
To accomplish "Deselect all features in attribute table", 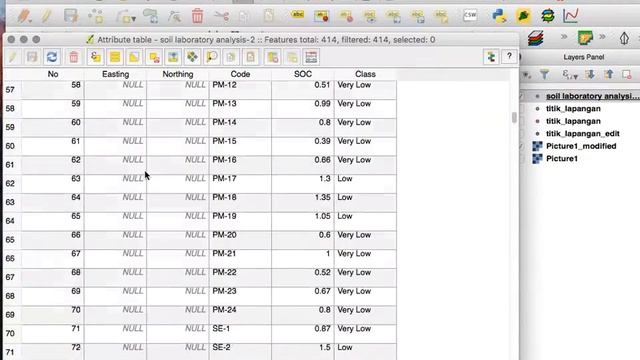I will [154, 57].
